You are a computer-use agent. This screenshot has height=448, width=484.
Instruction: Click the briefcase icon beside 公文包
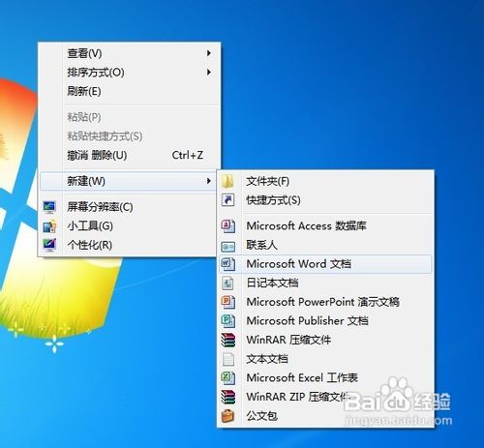click(x=228, y=416)
